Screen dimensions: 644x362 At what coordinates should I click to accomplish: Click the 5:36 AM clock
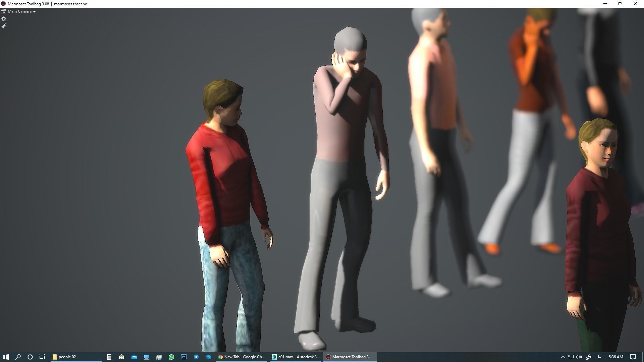[x=616, y=357]
